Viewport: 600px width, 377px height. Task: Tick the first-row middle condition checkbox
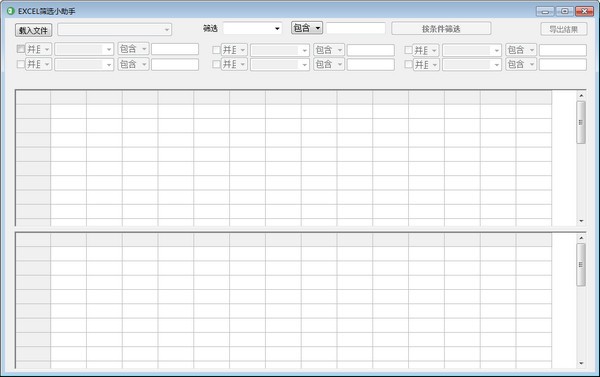pyautogui.click(x=216, y=50)
